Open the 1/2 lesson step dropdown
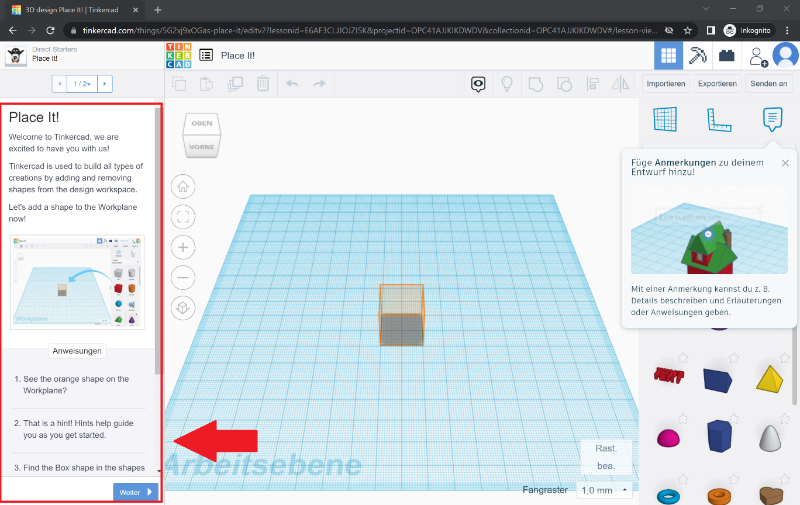 coord(82,84)
